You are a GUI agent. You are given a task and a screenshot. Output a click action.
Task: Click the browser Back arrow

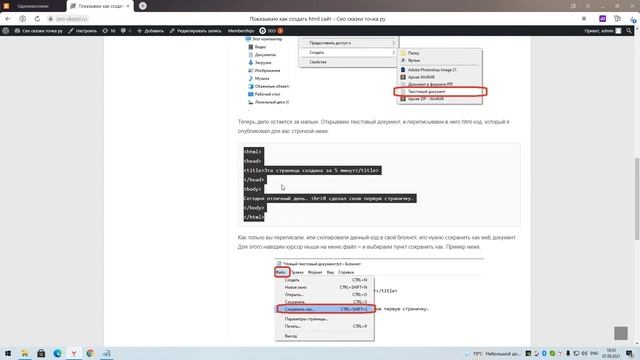click(8, 19)
